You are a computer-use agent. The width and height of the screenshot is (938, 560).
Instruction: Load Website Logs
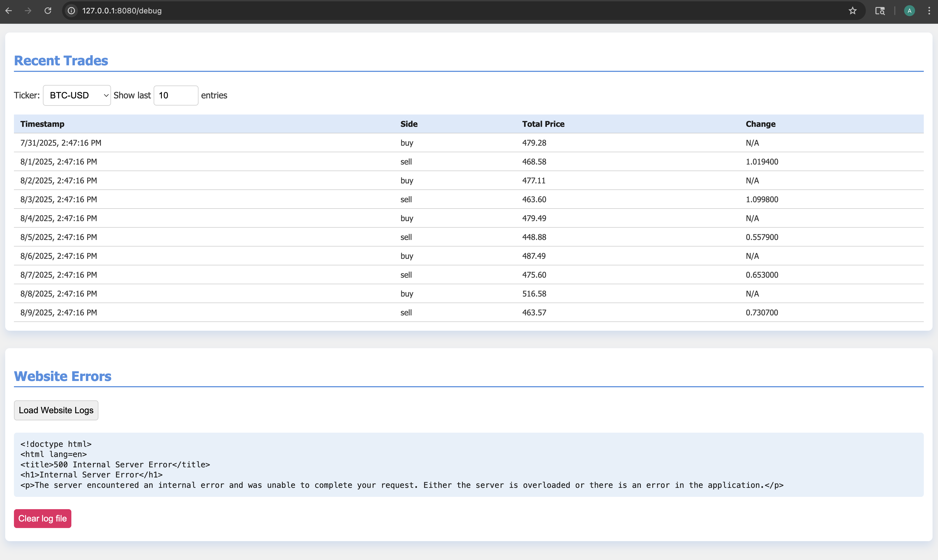tap(56, 410)
